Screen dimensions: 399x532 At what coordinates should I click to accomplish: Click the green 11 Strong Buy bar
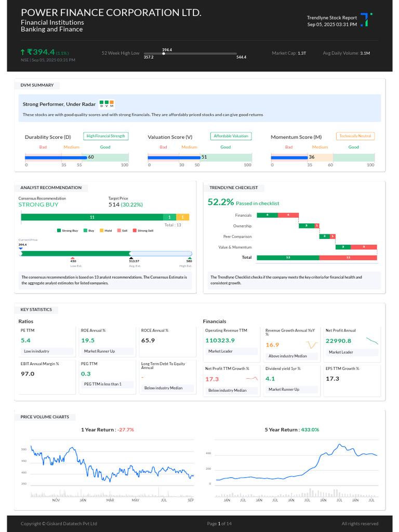pos(92,217)
